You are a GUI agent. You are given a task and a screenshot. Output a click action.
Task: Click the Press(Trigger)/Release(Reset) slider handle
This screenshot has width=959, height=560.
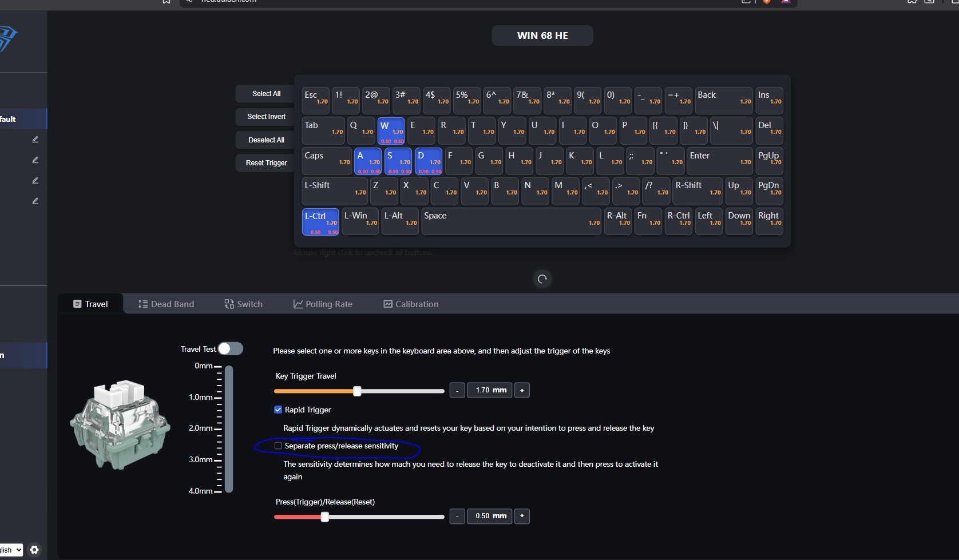click(x=325, y=517)
